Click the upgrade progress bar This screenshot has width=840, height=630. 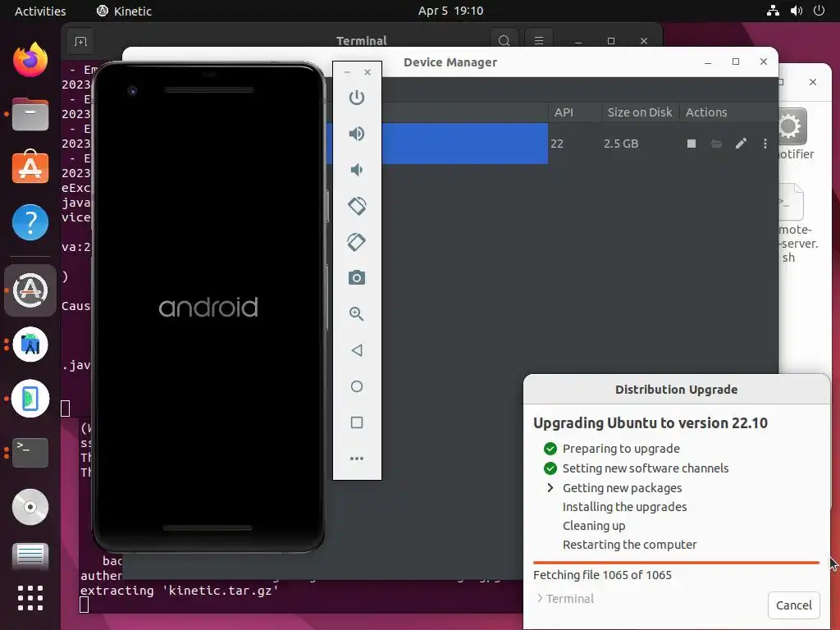tap(676, 563)
